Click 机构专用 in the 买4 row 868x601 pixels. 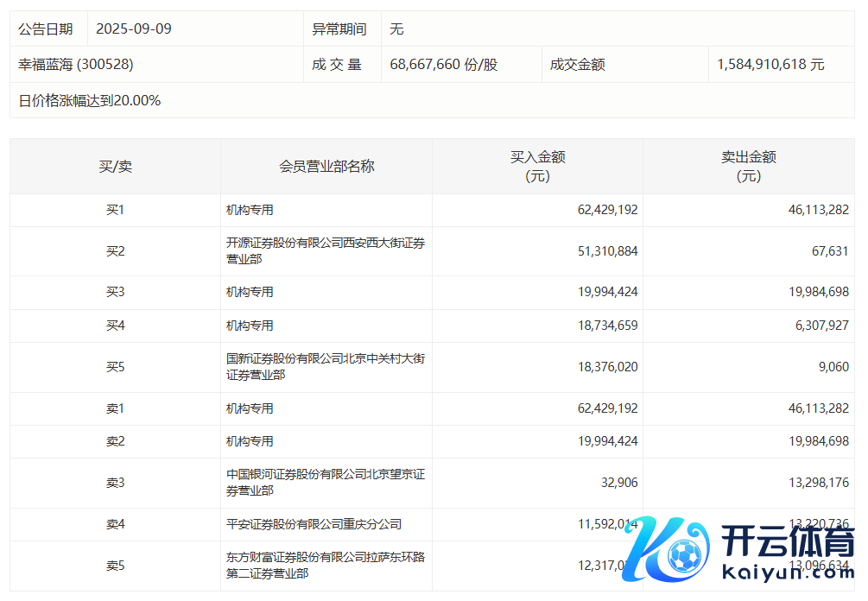pos(250,326)
